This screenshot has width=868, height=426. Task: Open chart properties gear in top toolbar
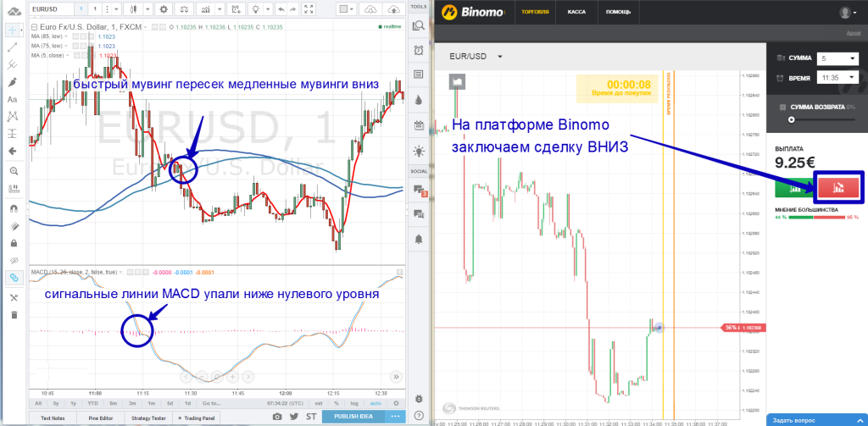pyautogui.click(x=163, y=8)
